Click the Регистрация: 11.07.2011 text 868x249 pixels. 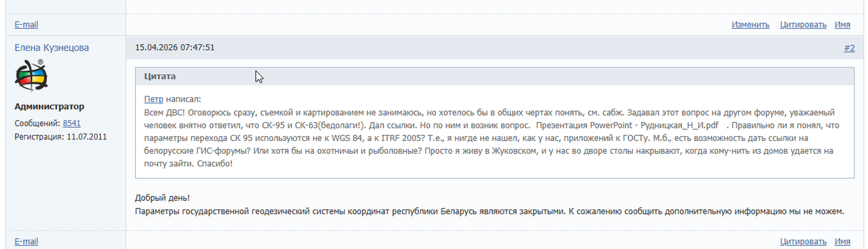(x=61, y=136)
